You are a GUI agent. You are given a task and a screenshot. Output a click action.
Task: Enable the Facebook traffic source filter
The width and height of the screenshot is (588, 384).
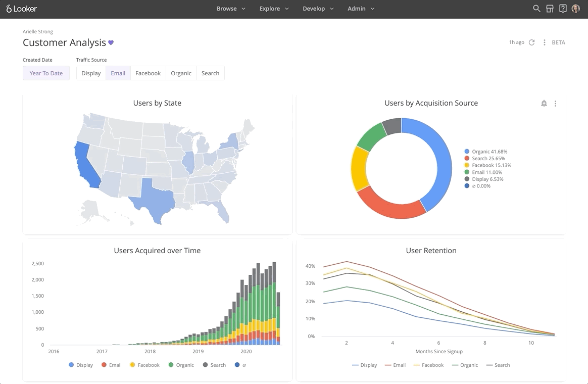coord(148,73)
